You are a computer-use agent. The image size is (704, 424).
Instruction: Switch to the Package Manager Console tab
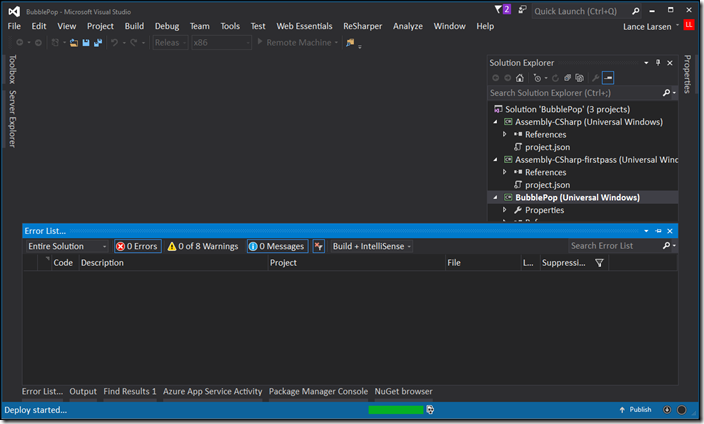coord(318,391)
